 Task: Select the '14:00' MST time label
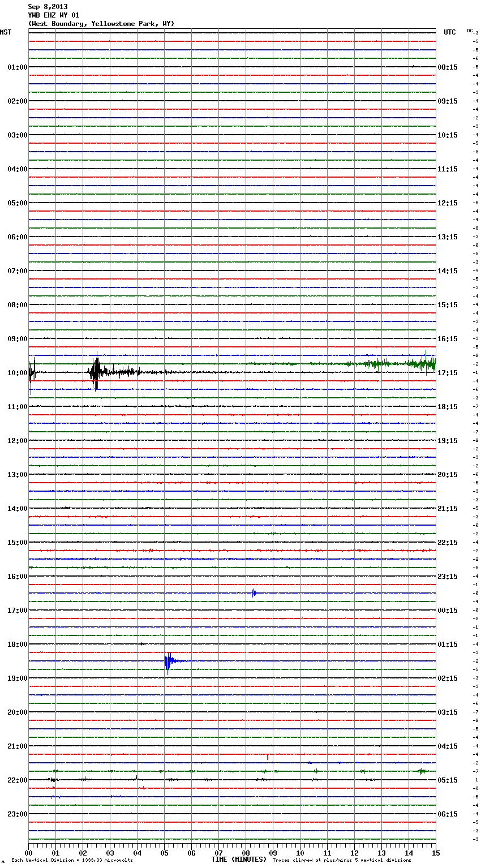pos(17,509)
